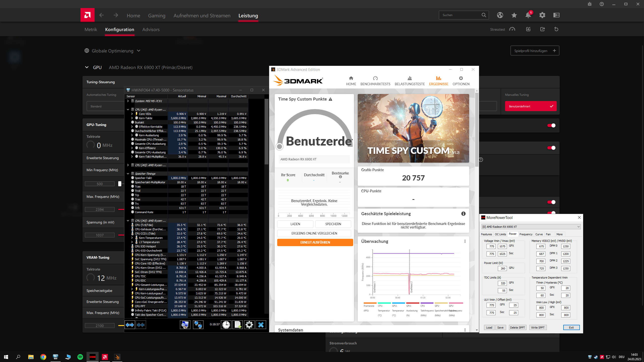Toggle the third red tuning switch
Image resolution: width=644 pixels, height=362 pixels.
[x=551, y=202]
